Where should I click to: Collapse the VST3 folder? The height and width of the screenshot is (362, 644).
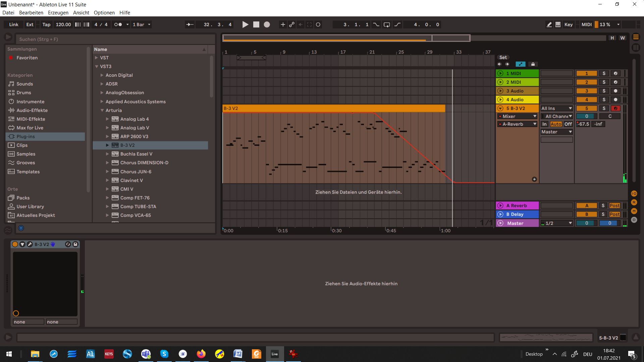(x=97, y=66)
